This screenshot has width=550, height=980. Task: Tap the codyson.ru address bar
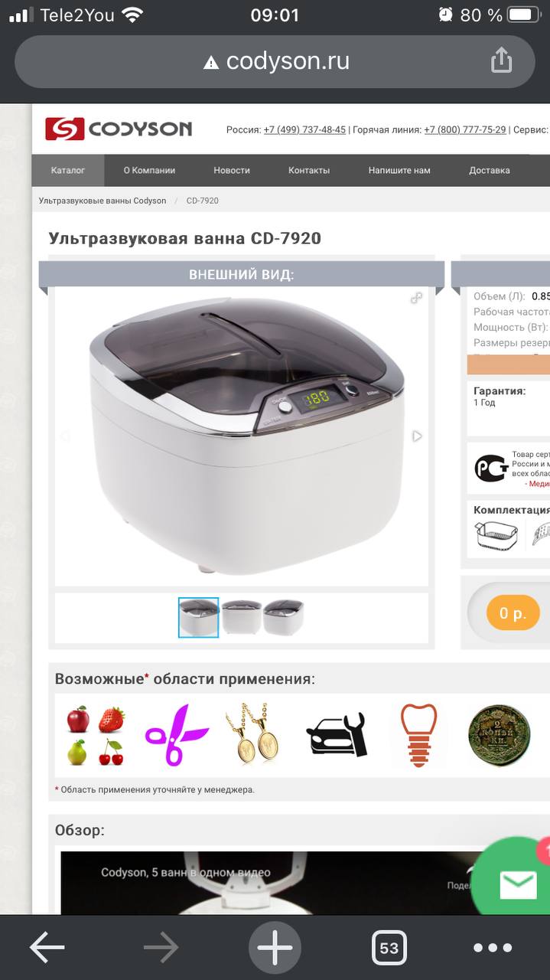pos(275,61)
